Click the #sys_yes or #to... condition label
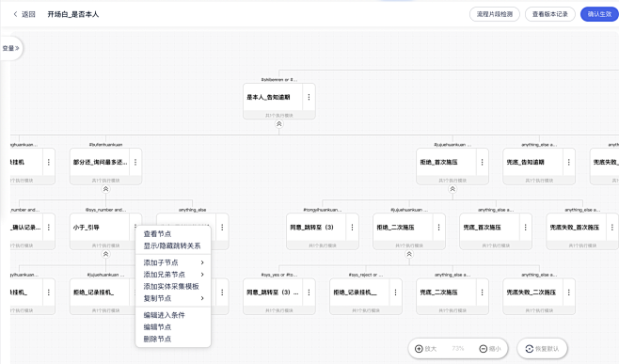This screenshot has width=619, height=364. click(279, 275)
